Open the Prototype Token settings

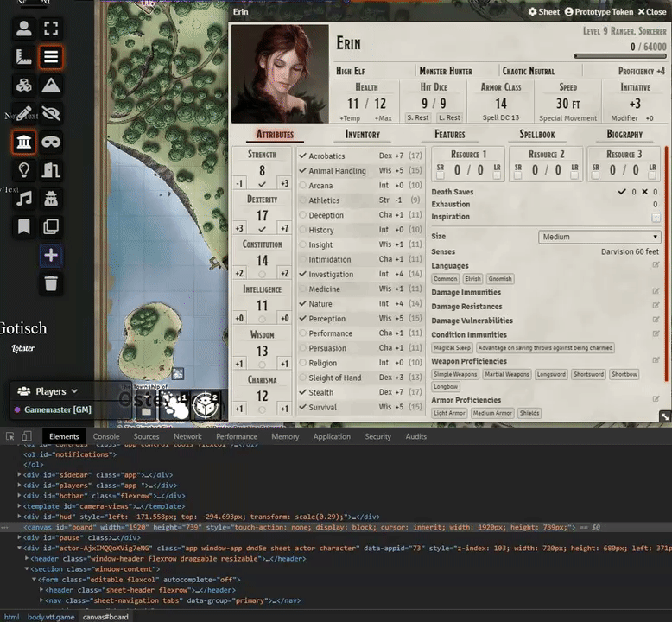click(x=599, y=11)
